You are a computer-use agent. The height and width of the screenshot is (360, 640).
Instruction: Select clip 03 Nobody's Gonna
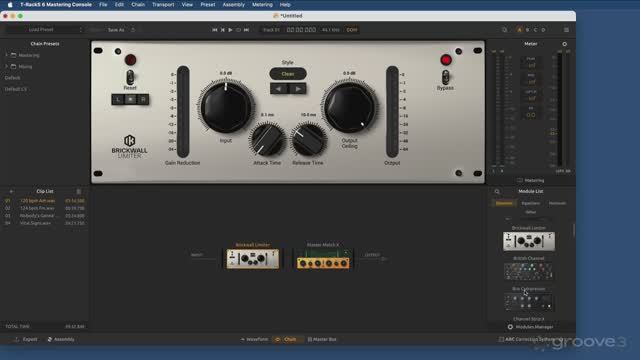coord(45,216)
